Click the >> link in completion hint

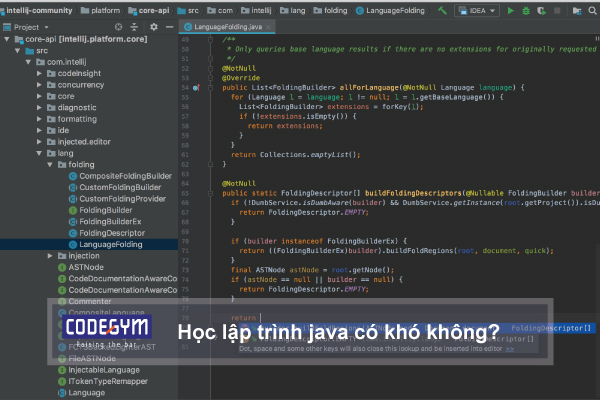click(x=509, y=349)
